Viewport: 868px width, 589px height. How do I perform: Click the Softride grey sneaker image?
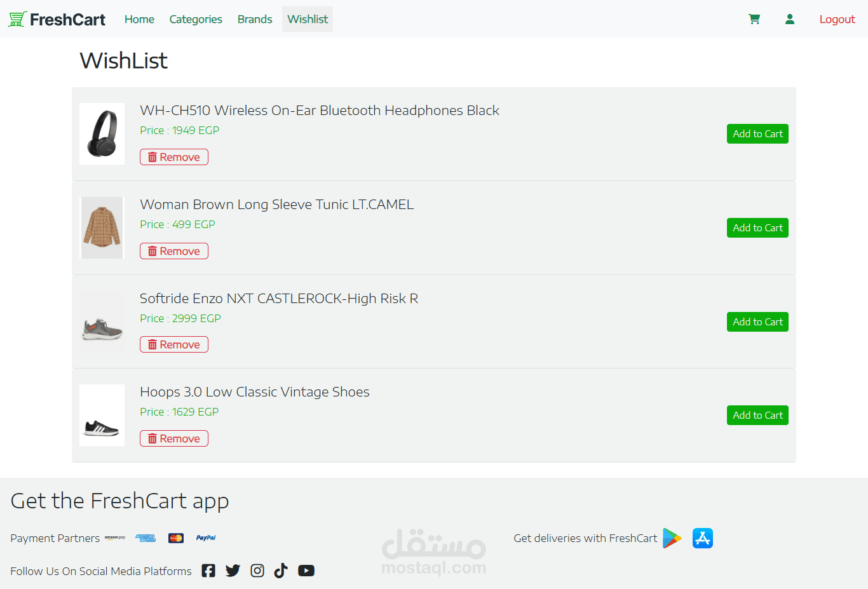tap(102, 322)
